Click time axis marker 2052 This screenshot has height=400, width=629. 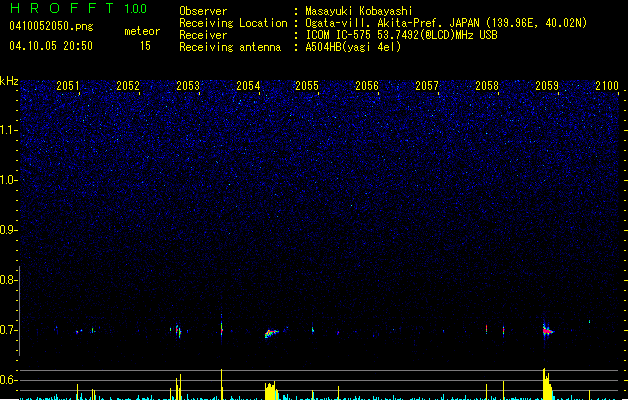pyautogui.click(x=128, y=86)
